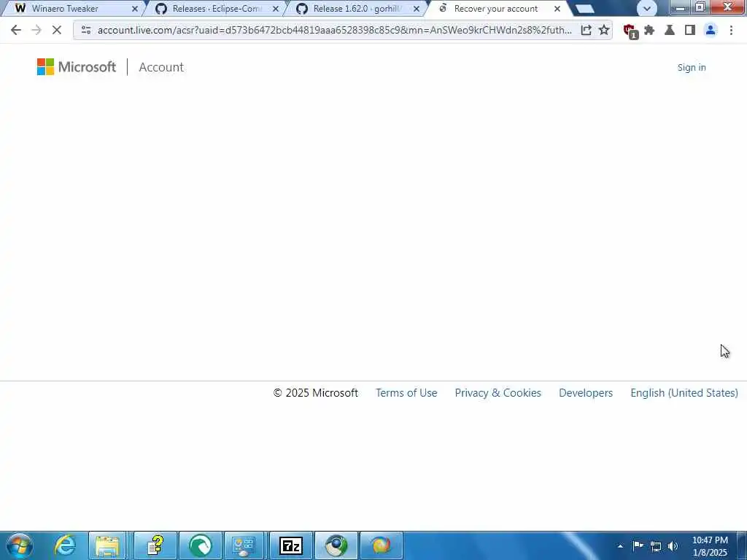Image resolution: width=747 pixels, height=560 pixels.
Task: Open Windows Explorer folder in taskbar
Action: [x=107, y=545]
